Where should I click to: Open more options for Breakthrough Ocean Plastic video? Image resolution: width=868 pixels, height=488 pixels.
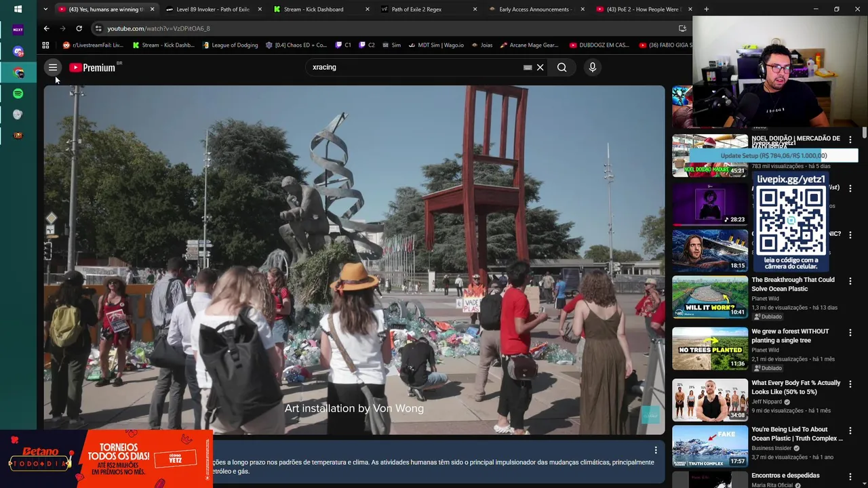850,281
